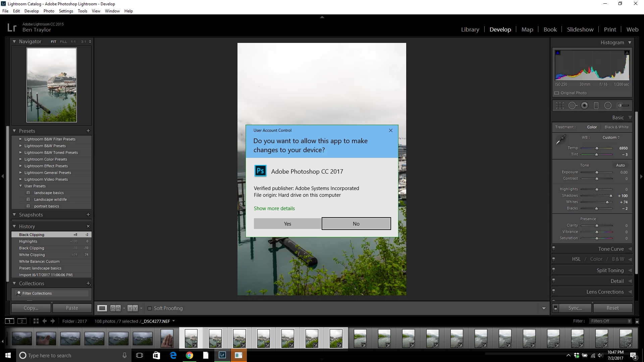Select the Adjustment Brush tool
The image size is (644, 362).
click(623, 106)
